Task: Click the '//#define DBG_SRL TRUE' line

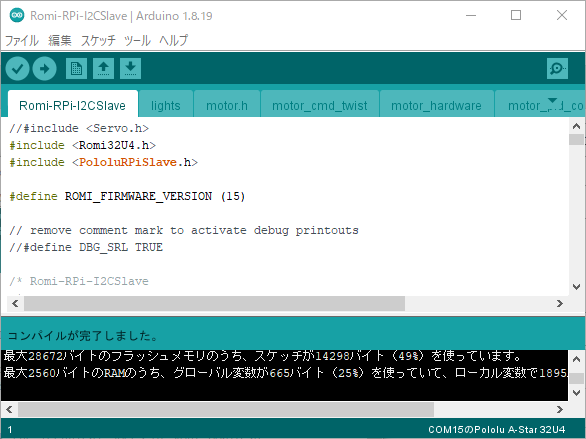Action: click(x=86, y=247)
